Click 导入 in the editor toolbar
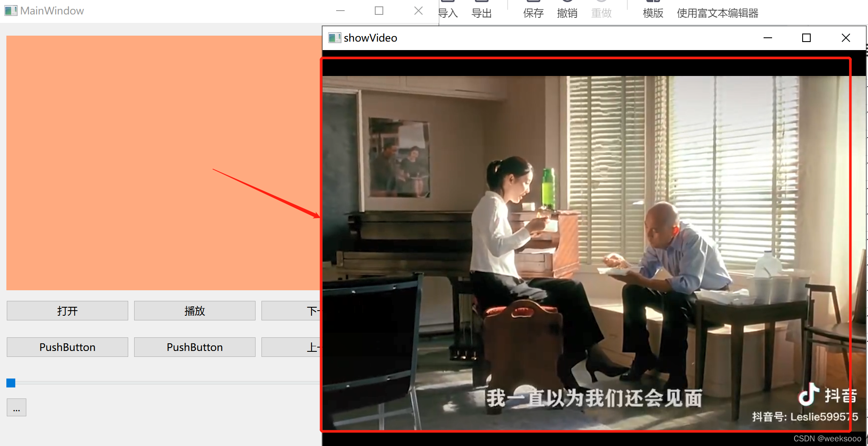 click(448, 13)
